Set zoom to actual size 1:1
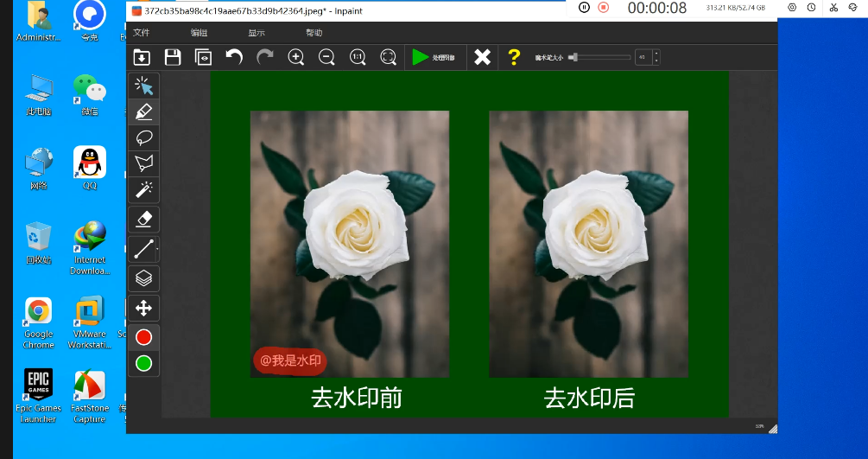Screen dimensions: 868x459 358,57
